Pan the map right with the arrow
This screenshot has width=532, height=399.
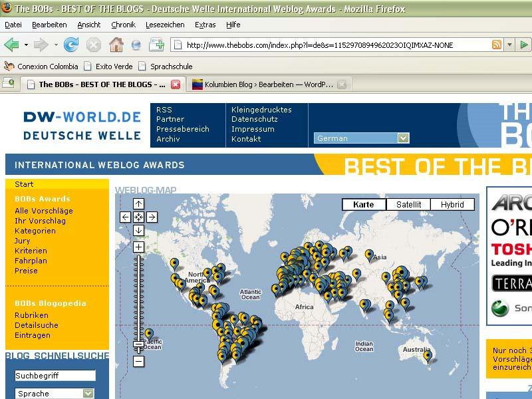tap(152, 217)
